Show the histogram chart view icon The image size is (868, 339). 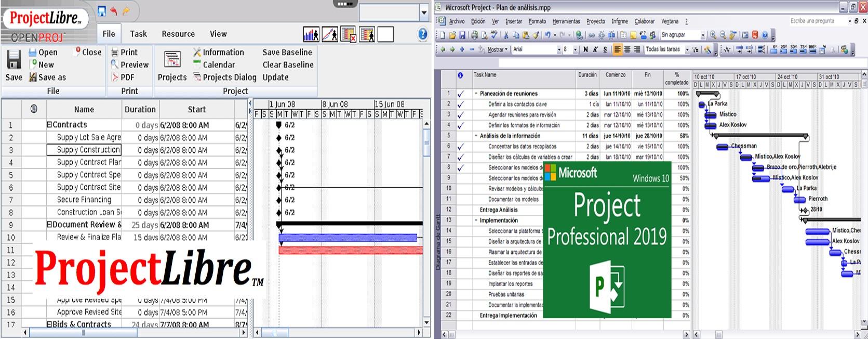click(x=311, y=34)
